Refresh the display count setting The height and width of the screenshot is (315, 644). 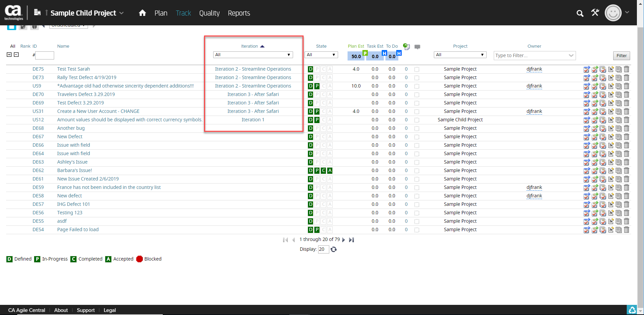(x=334, y=249)
